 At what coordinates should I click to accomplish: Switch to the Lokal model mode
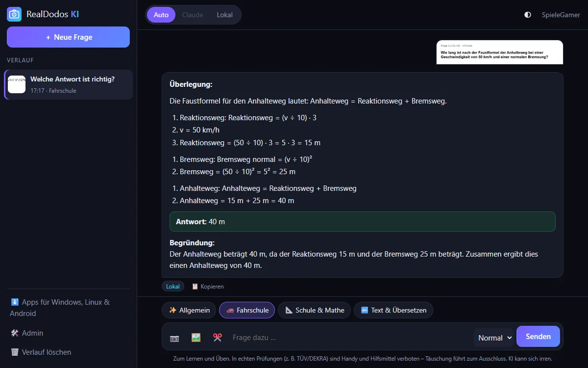pos(225,15)
